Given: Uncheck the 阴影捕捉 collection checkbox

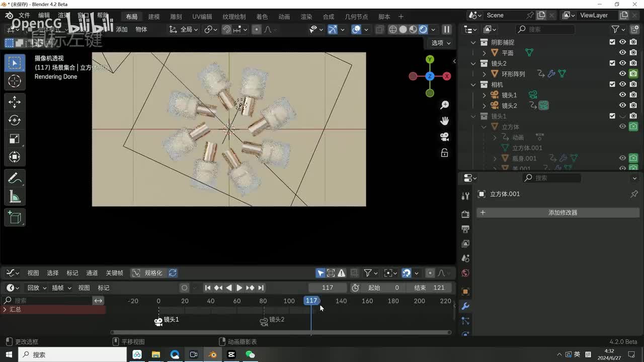Looking at the screenshot, I should 612,42.
